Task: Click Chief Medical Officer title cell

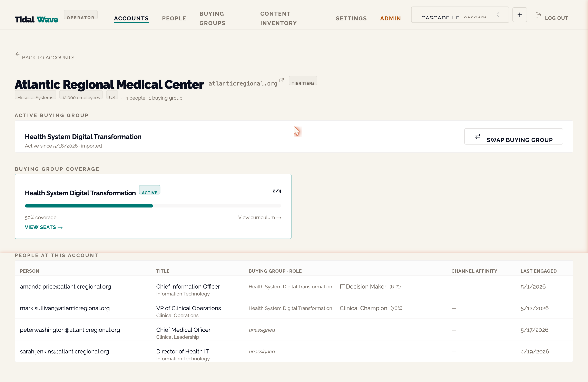Action: (x=183, y=330)
